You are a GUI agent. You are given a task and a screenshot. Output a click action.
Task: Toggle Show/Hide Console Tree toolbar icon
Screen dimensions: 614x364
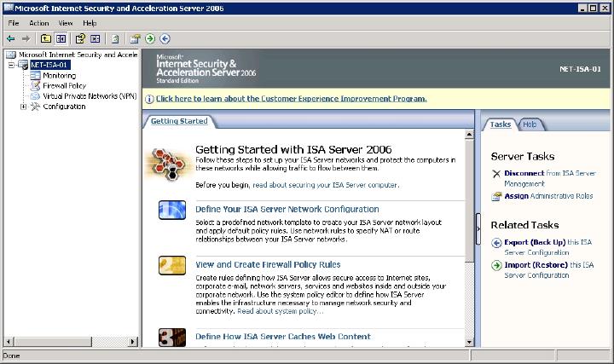pos(61,38)
